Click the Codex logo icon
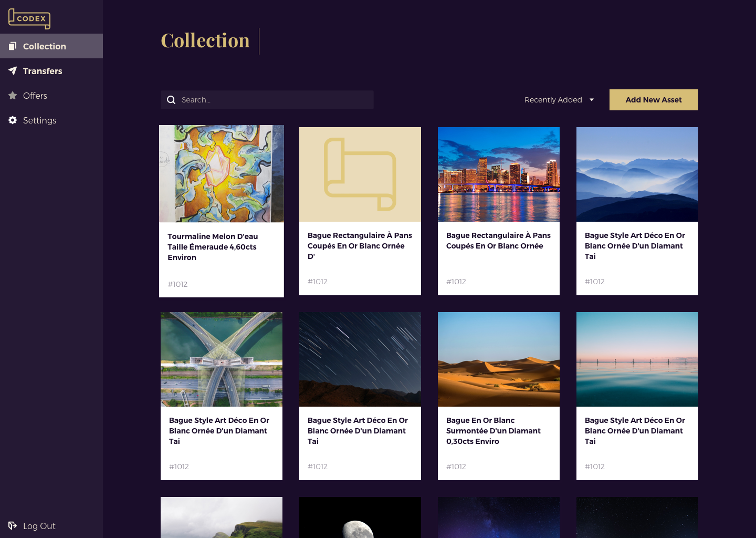Viewport: 756px width, 538px height. pyautogui.click(x=29, y=19)
